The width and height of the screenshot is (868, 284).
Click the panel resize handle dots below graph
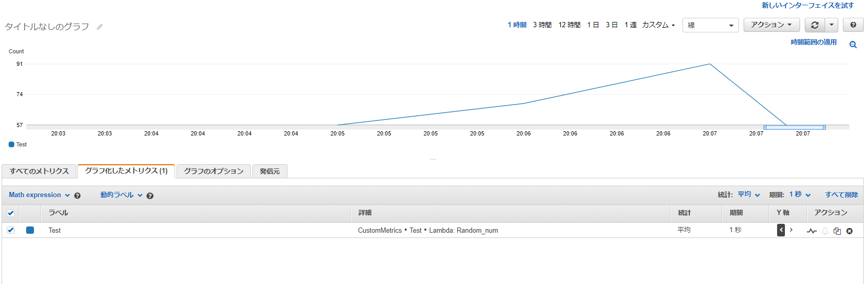click(x=433, y=159)
